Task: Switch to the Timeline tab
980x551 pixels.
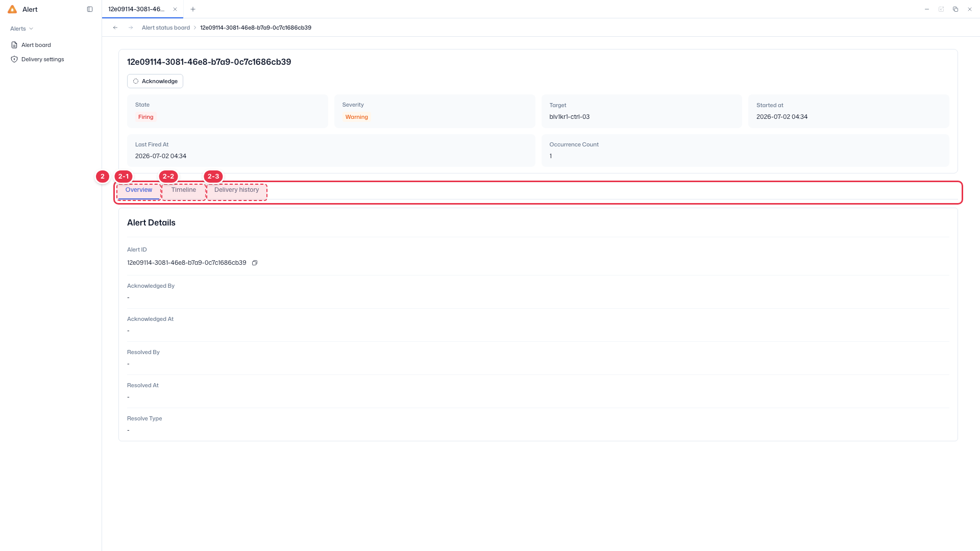Action: (184, 190)
